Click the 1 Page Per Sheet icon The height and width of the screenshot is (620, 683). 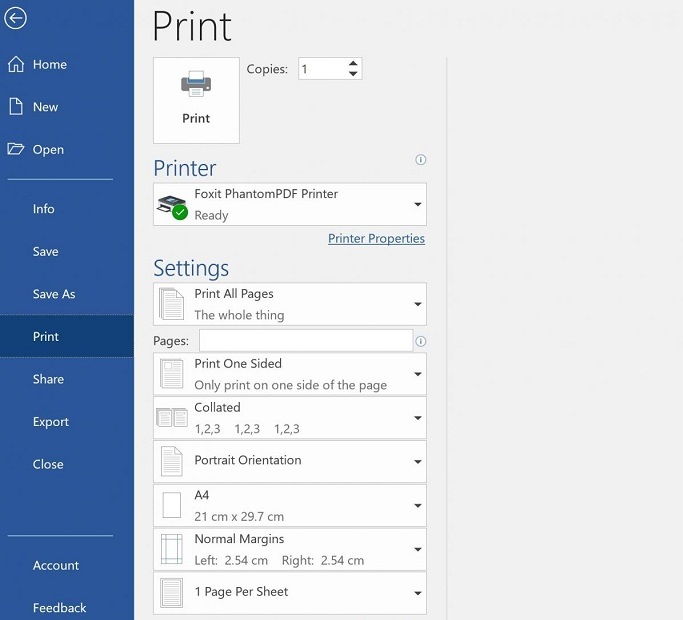click(172, 593)
